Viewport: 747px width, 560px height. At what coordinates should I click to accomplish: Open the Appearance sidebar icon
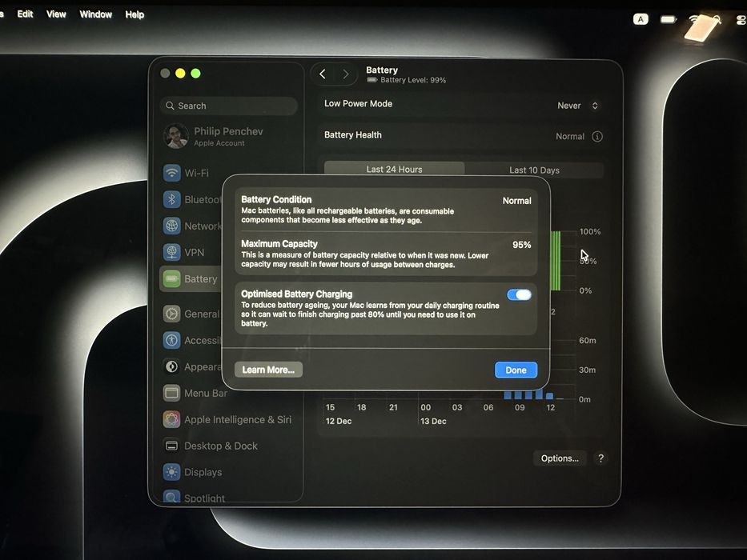171,366
